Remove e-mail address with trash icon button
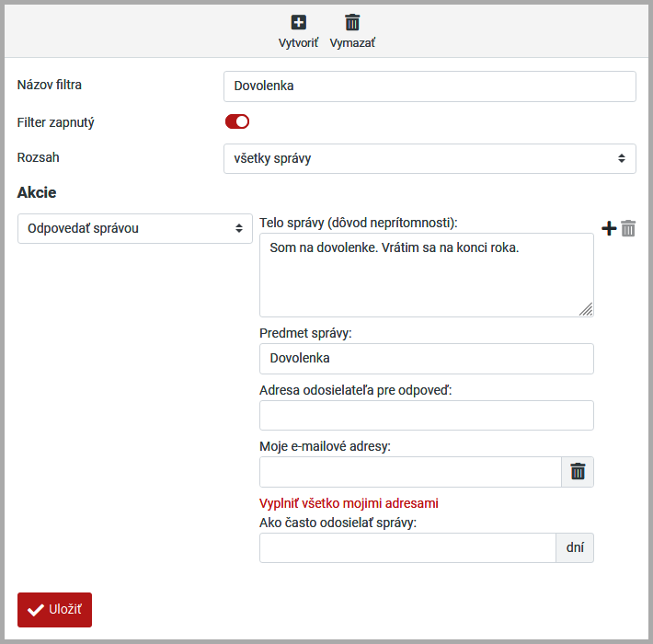 [578, 472]
